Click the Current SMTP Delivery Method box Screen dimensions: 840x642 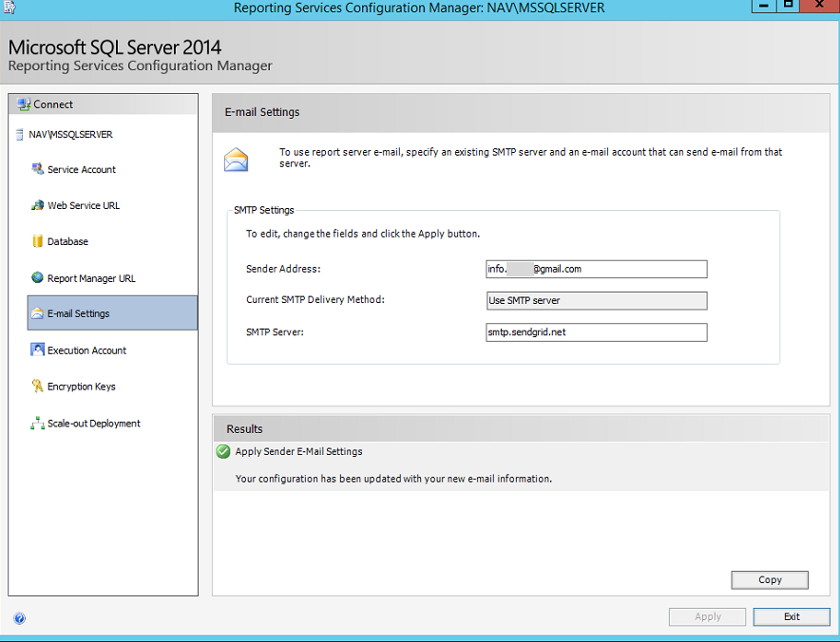pyautogui.click(x=596, y=300)
